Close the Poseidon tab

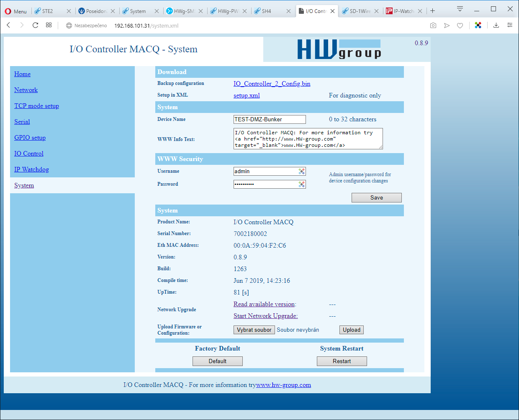[113, 11]
